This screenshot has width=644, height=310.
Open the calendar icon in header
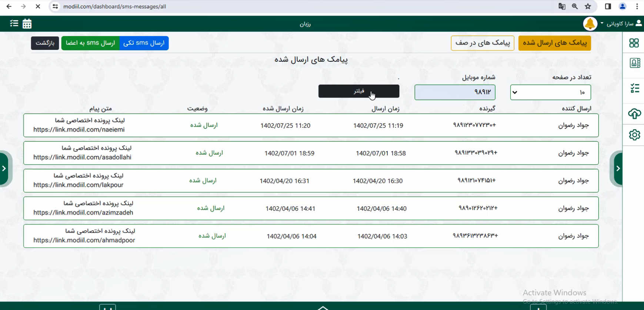(27, 24)
